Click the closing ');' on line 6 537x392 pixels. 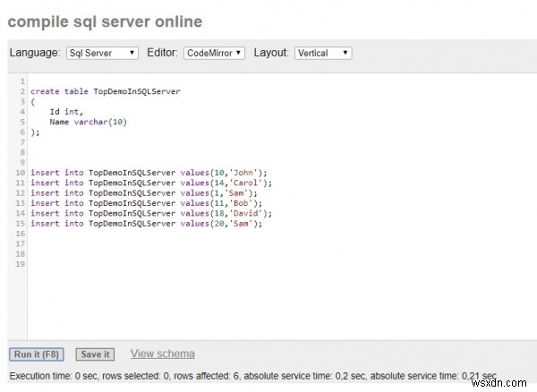35,132
